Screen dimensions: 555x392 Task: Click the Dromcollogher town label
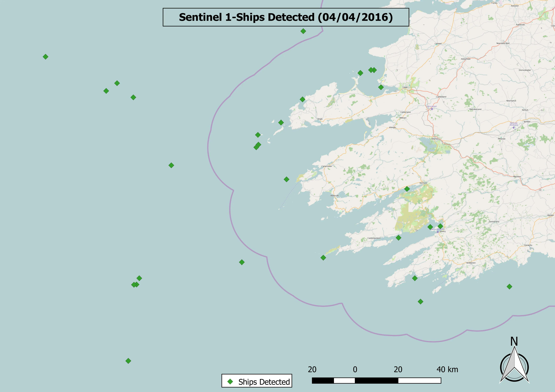point(525,70)
